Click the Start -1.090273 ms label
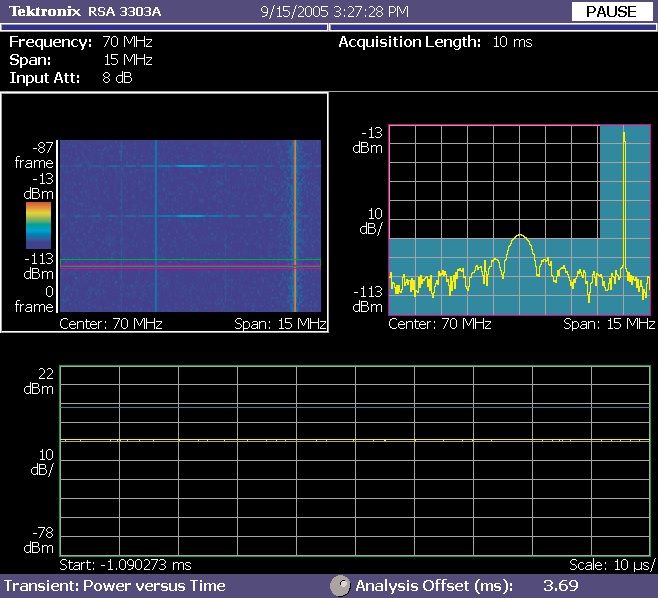 click(x=125, y=564)
